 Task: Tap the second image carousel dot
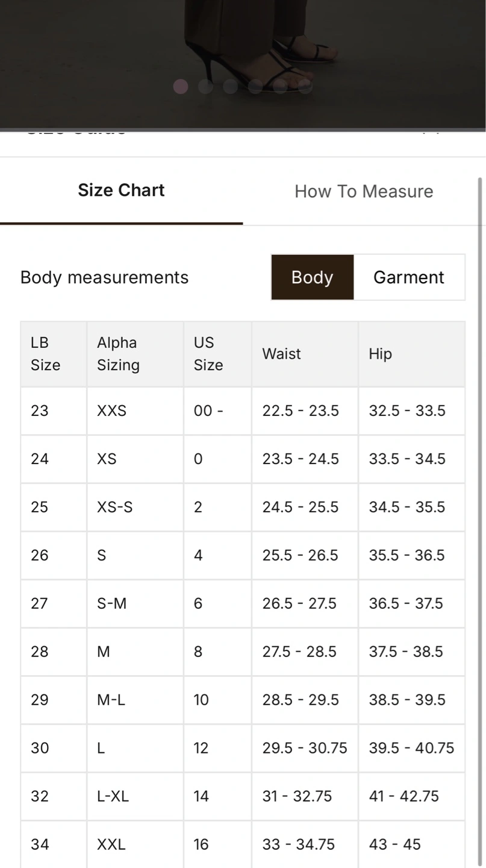205,87
